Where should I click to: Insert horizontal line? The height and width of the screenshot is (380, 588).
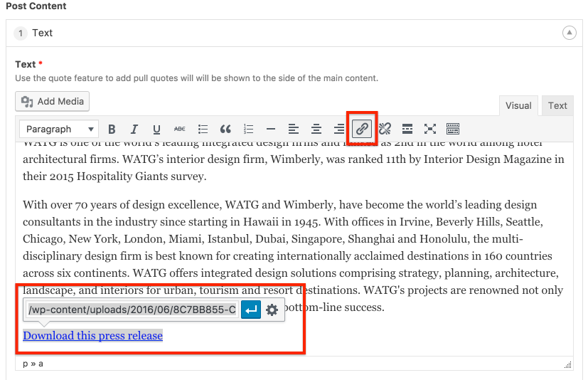pyautogui.click(x=271, y=129)
